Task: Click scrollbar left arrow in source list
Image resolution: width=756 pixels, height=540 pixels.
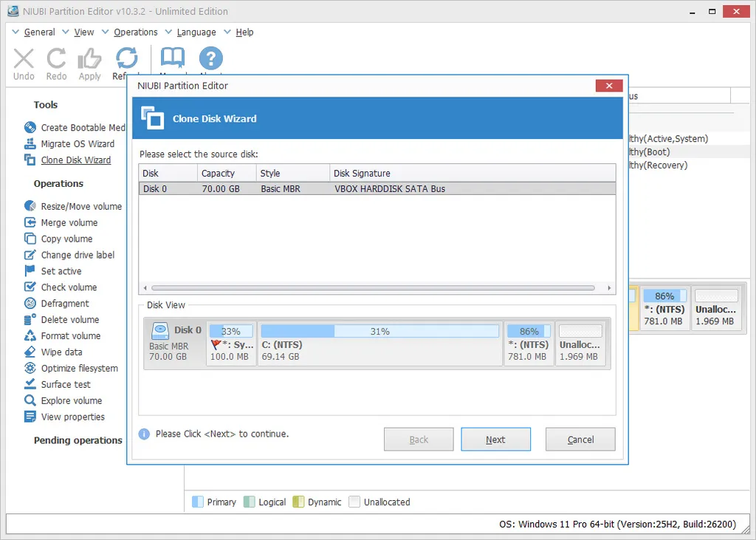Action: coord(145,288)
